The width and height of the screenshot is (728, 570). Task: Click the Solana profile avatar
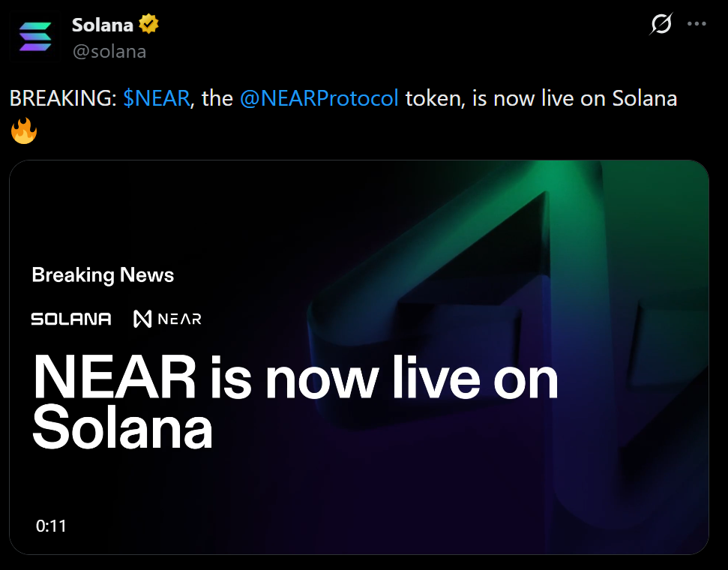pyautogui.click(x=36, y=36)
